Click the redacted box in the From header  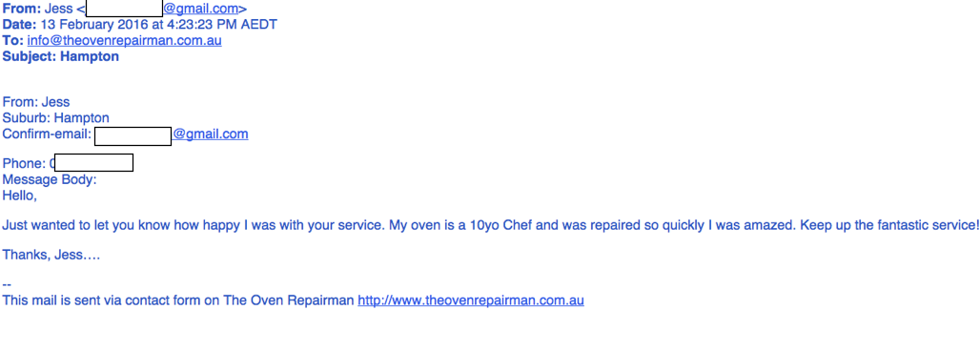click(124, 9)
